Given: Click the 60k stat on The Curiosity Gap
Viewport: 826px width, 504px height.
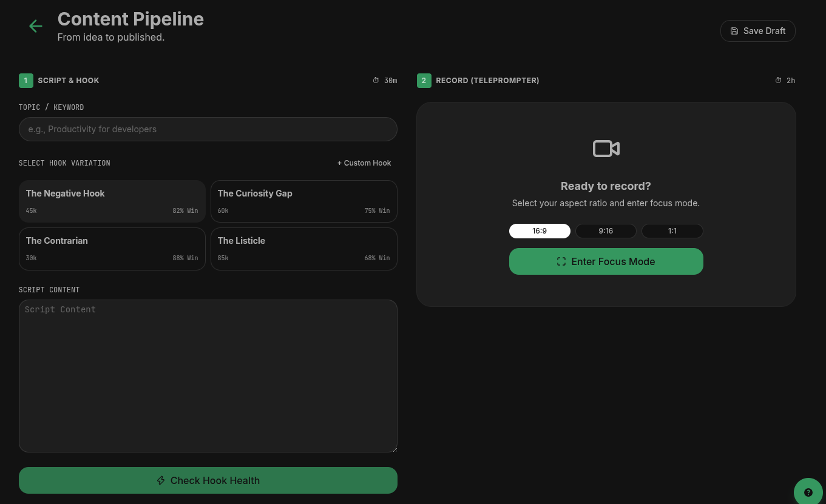Looking at the screenshot, I should (x=223, y=210).
